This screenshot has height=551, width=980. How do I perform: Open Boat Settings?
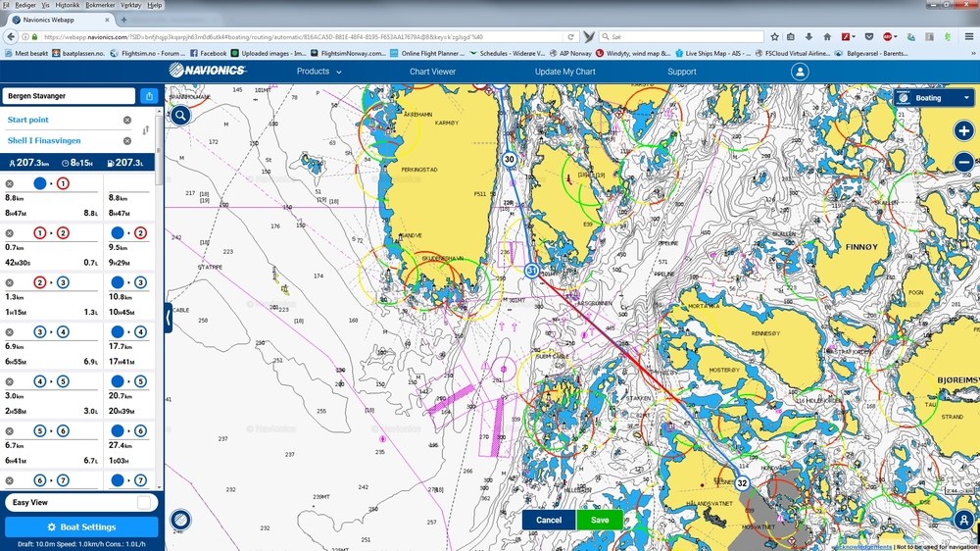coord(82,527)
